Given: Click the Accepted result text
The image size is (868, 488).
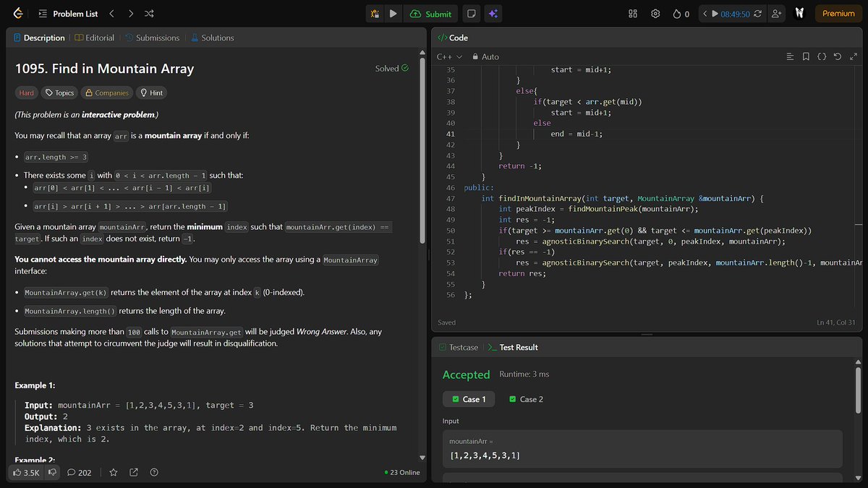Looking at the screenshot, I should pos(466,374).
